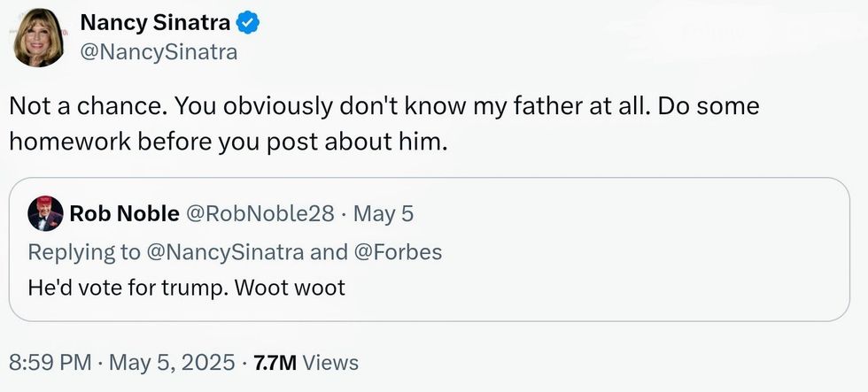
Task: Click the @NancySinatra mention in the "Replying to" line
Action: [x=225, y=251]
